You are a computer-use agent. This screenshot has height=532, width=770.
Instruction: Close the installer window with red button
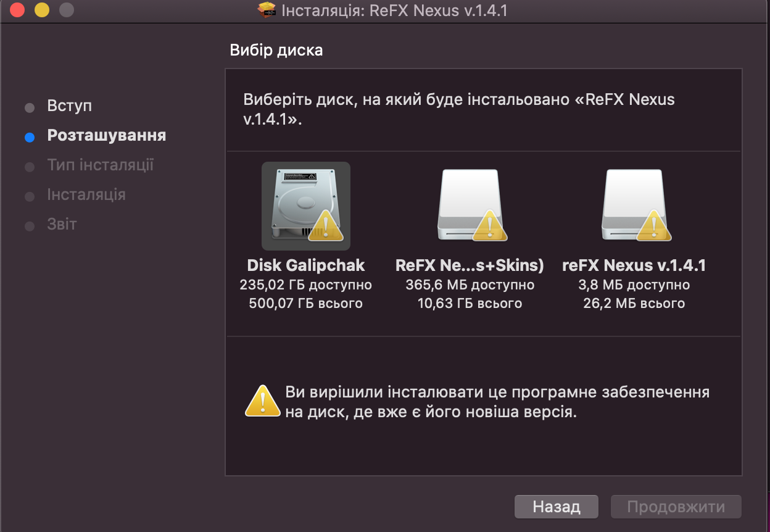tap(17, 10)
